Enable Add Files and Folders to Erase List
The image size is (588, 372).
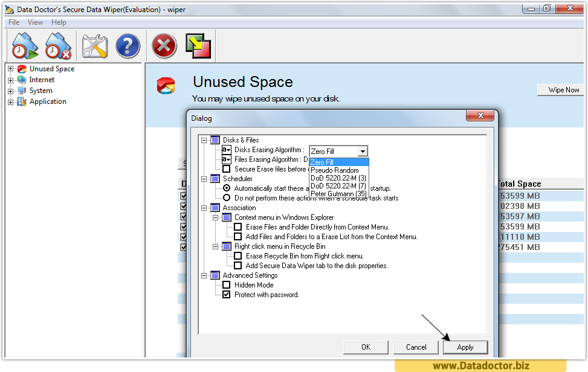pos(237,237)
